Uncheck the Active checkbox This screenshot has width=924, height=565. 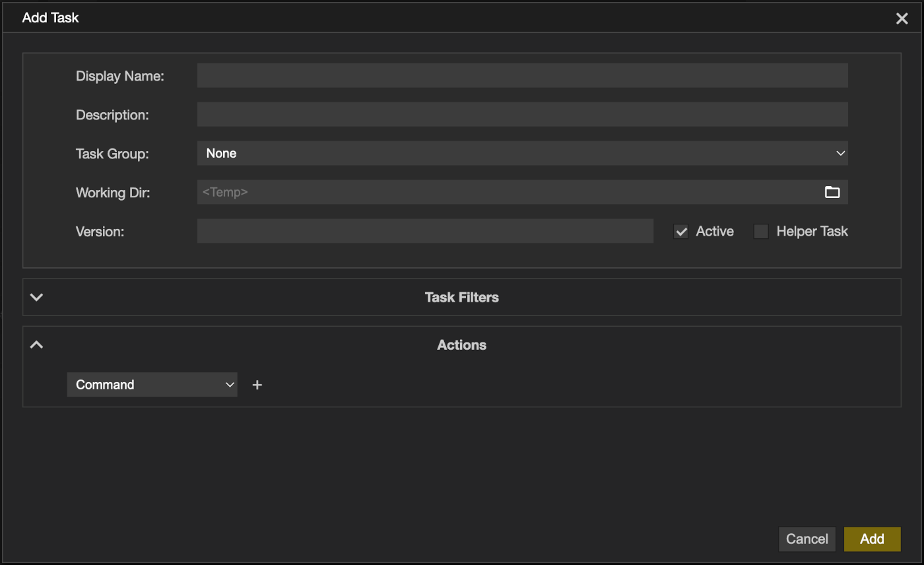681,232
